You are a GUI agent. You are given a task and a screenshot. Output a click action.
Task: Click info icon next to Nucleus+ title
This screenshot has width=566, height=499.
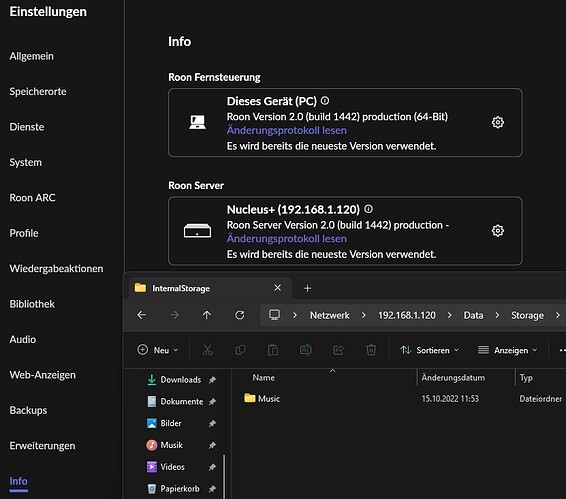[368, 209]
